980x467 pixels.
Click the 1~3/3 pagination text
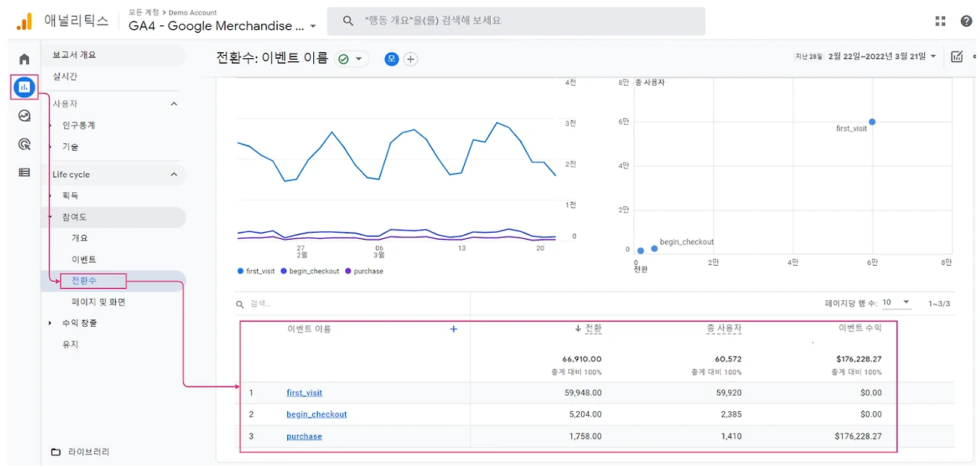pyautogui.click(x=939, y=304)
